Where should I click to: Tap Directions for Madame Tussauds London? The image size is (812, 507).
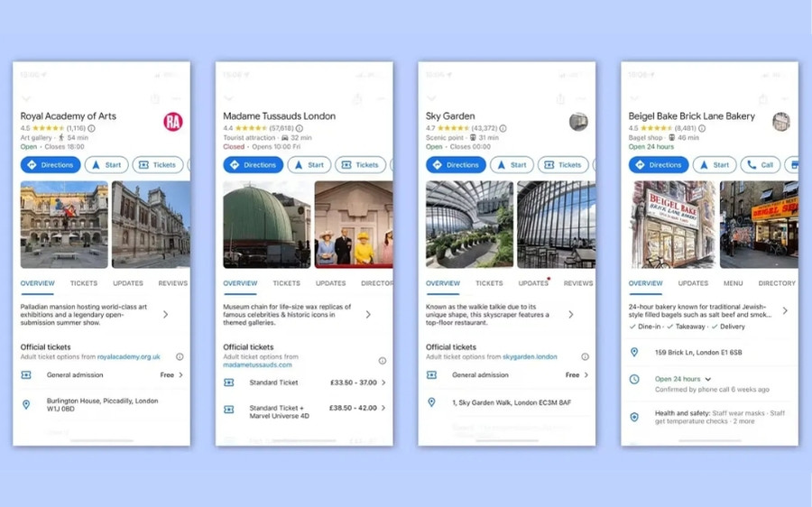254,165
